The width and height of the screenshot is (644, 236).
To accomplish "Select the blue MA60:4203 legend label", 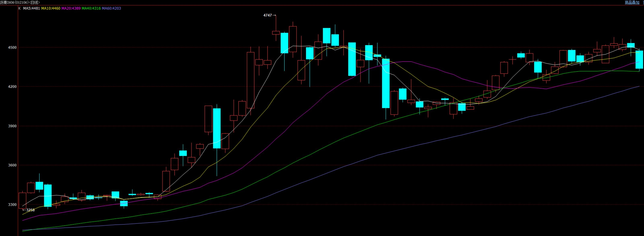I will pos(111,8).
